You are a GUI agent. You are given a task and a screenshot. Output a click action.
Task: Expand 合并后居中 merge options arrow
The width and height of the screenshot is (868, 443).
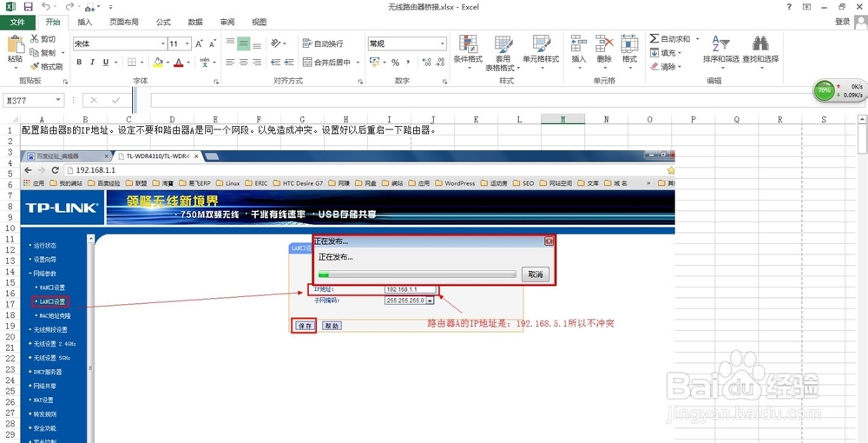coord(358,63)
